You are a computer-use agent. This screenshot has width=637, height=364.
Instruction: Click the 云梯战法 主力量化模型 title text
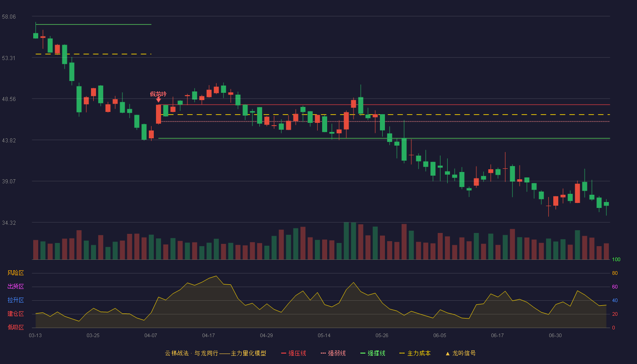click(x=215, y=353)
